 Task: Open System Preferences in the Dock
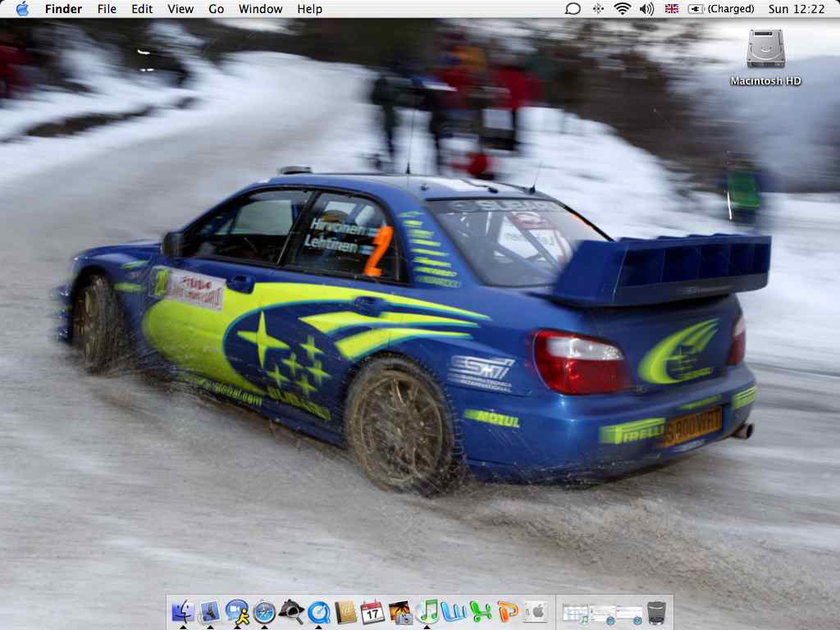click(x=535, y=612)
